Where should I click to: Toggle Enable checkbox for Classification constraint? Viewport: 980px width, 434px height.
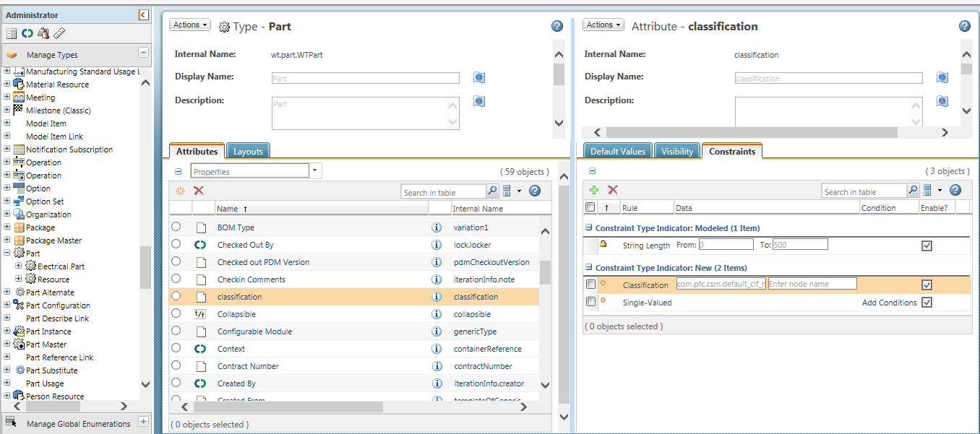[927, 285]
